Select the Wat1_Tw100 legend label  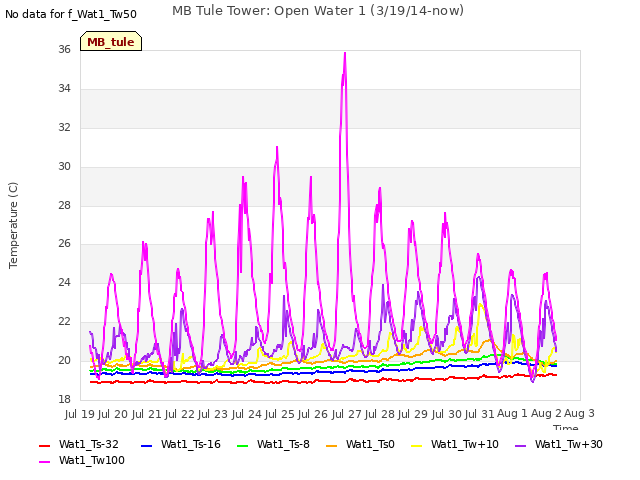tap(92, 460)
